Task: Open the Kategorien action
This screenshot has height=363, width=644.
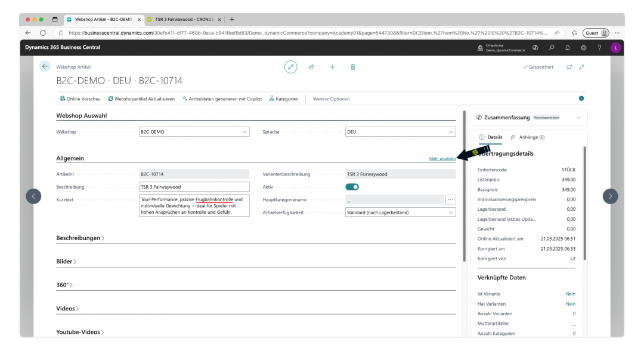Action: tap(284, 99)
